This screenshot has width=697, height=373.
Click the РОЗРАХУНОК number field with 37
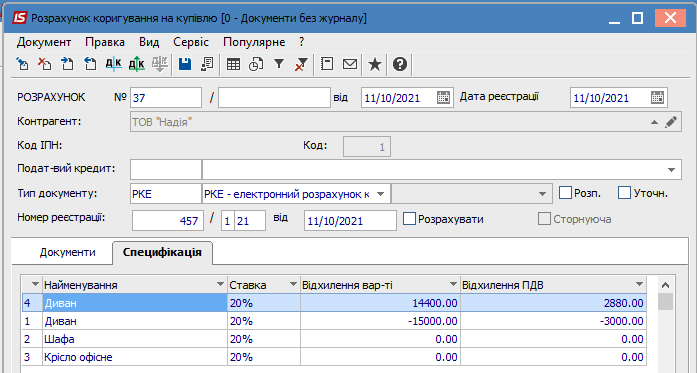point(166,97)
